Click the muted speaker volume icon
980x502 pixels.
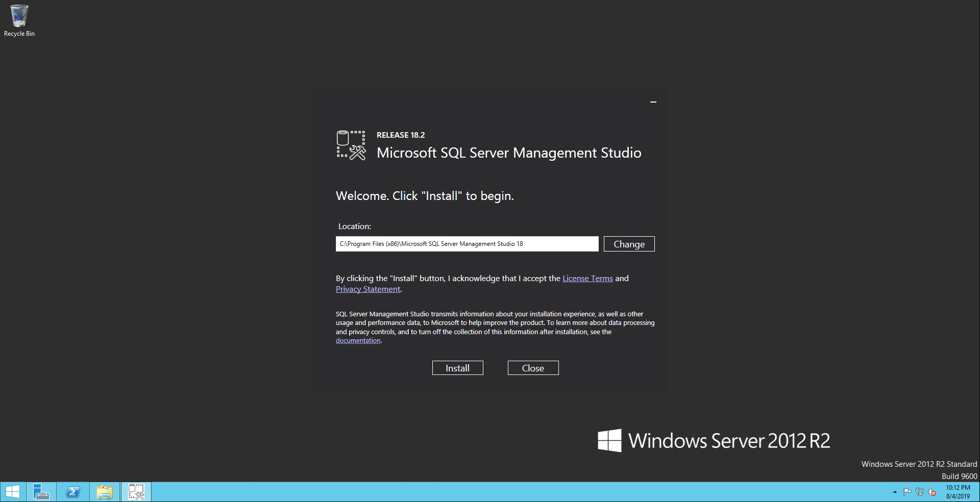(932, 492)
